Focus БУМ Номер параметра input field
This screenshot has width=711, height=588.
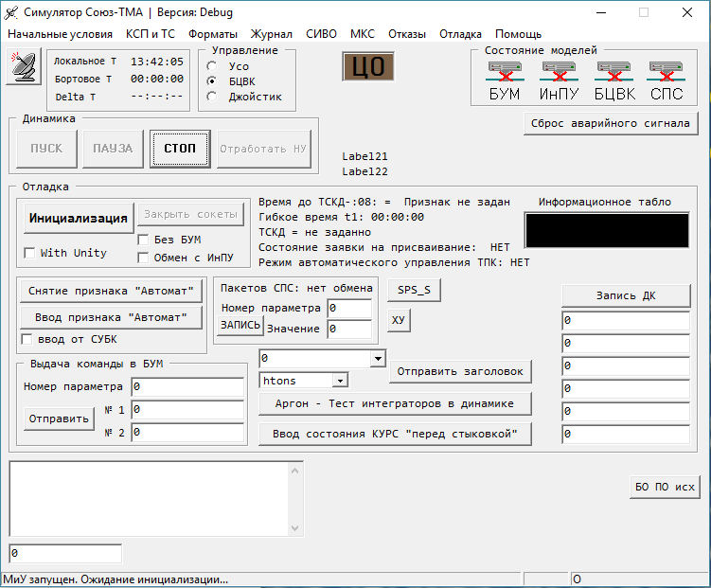187,386
